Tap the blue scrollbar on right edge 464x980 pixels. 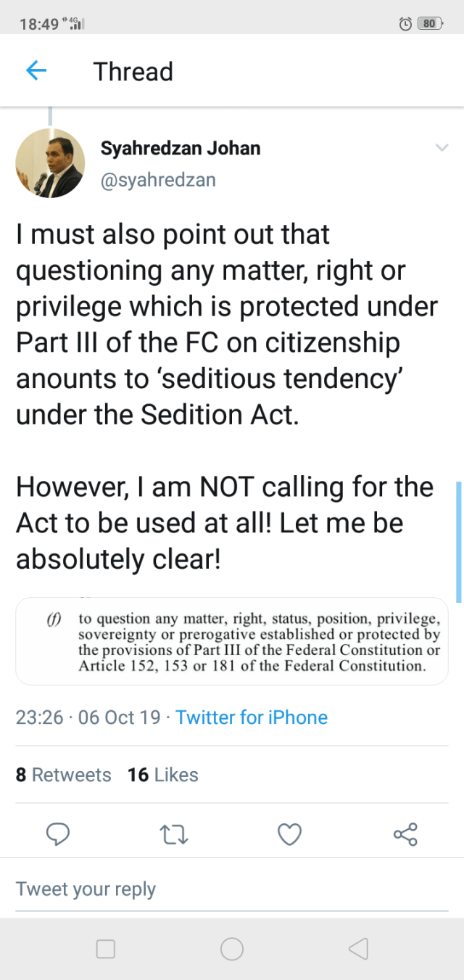[459, 540]
